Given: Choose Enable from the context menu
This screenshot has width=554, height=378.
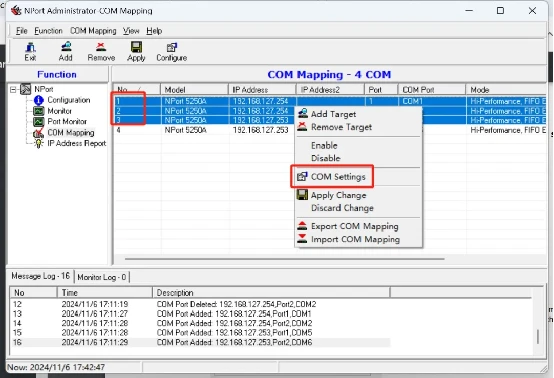Looking at the screenshot, I should tap(324, 145).
